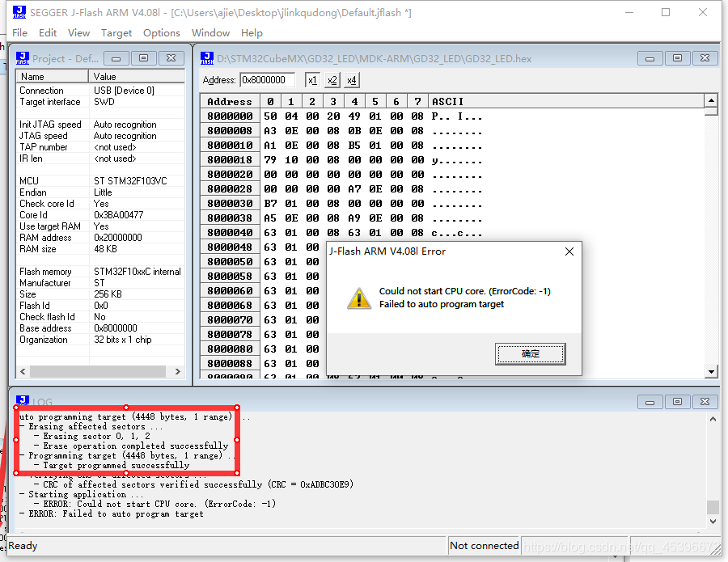Minimize the LOG window
728x562 pixels.
pyautogui.click(x=650, y=402)
